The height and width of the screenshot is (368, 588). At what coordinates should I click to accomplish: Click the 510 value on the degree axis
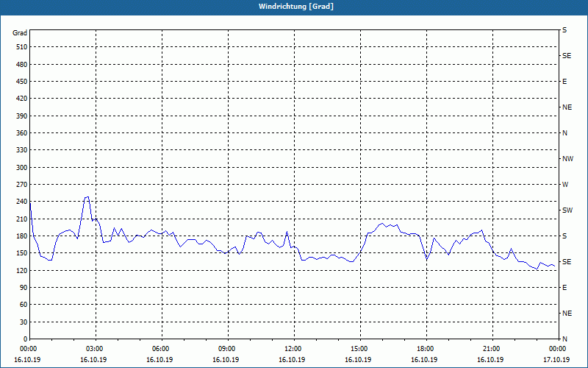(22, 47)
